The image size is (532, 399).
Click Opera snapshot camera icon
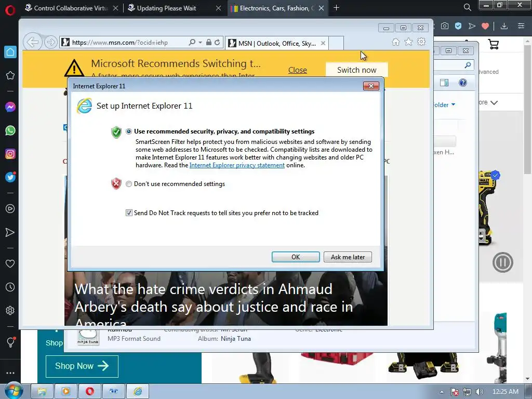pyautogui.click(x=445, y=26)
